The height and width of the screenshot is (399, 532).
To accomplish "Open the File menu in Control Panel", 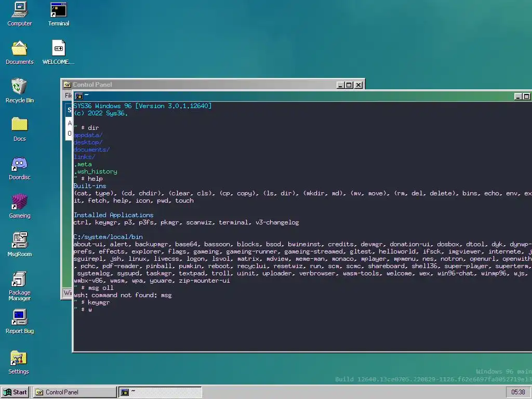I will 68,96.
